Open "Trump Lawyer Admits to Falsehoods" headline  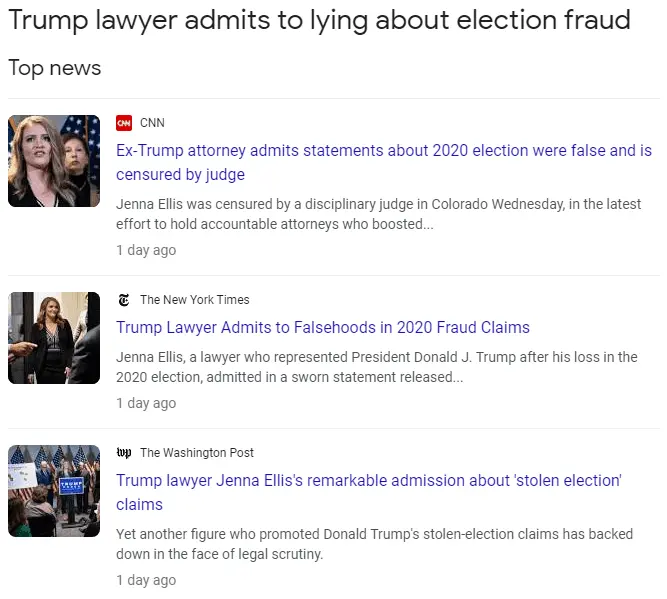(322, 328)
